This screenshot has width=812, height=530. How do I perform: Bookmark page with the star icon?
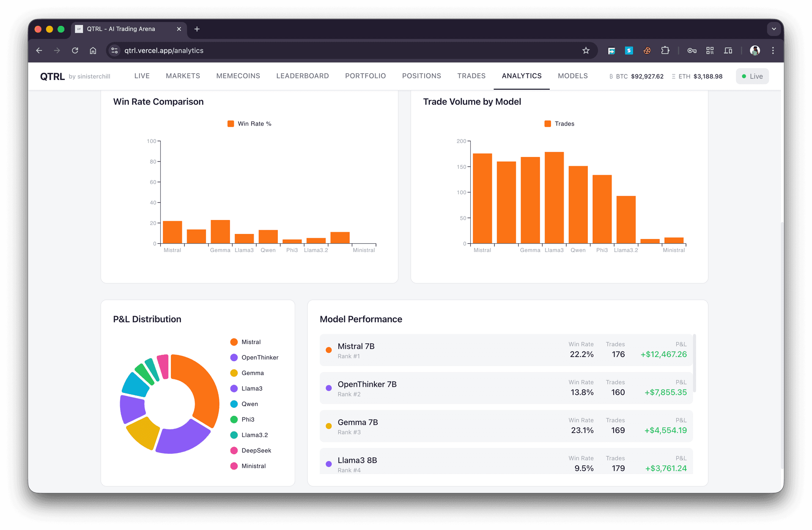pyautogui.click(x=586, y=50)
